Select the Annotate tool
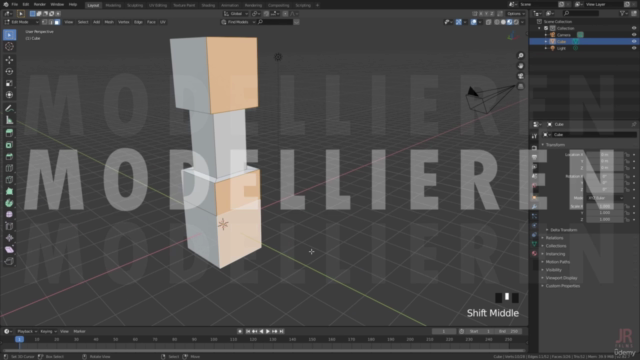Viewport: 640px width, 360px height. click(x=9, y=109)
